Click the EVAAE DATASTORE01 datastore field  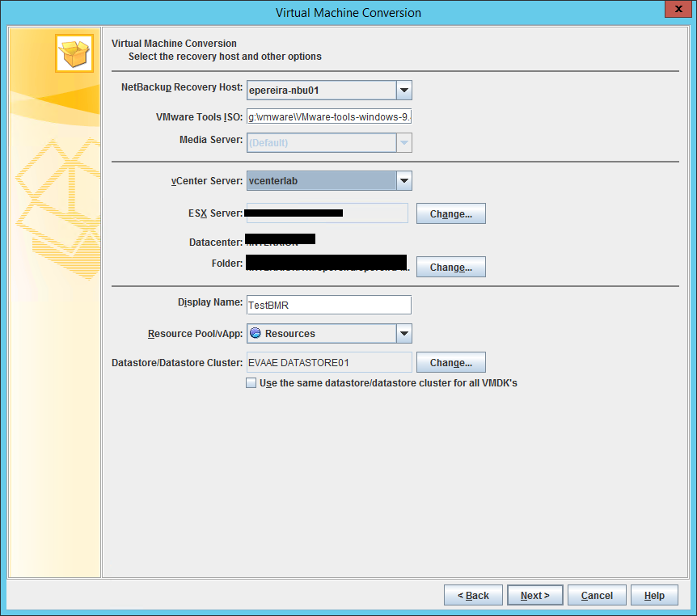point(329,363)
